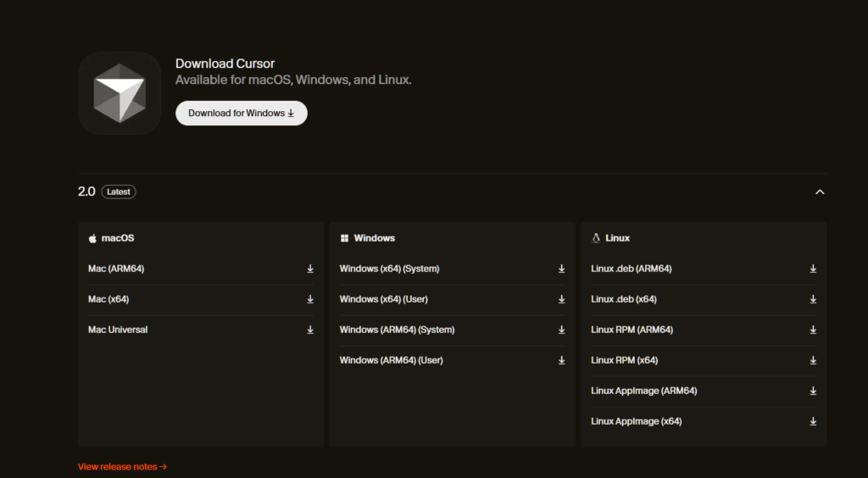Click download icon for Windows (ARM64) (System)
The height and width of the screenshot is (478, 868).
561,330
